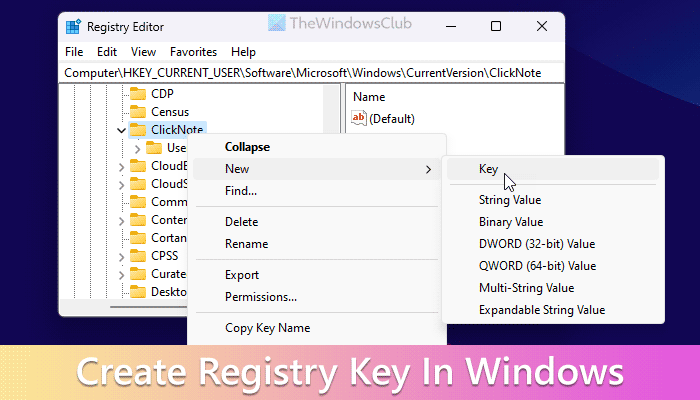Expand the CloudE key chevron
The height and width of the screenshot is (400, 700).
[121, 167]
